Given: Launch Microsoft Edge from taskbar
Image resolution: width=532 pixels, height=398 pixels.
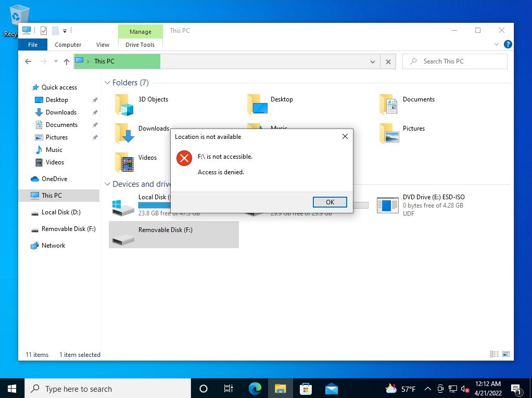Looking at the screenshot, I should (255, 389).
